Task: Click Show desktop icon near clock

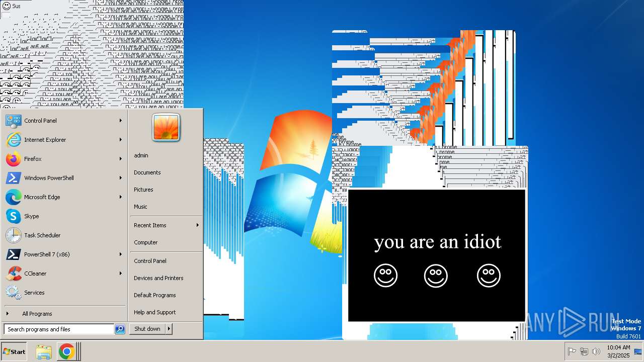Action: point(638,351)
